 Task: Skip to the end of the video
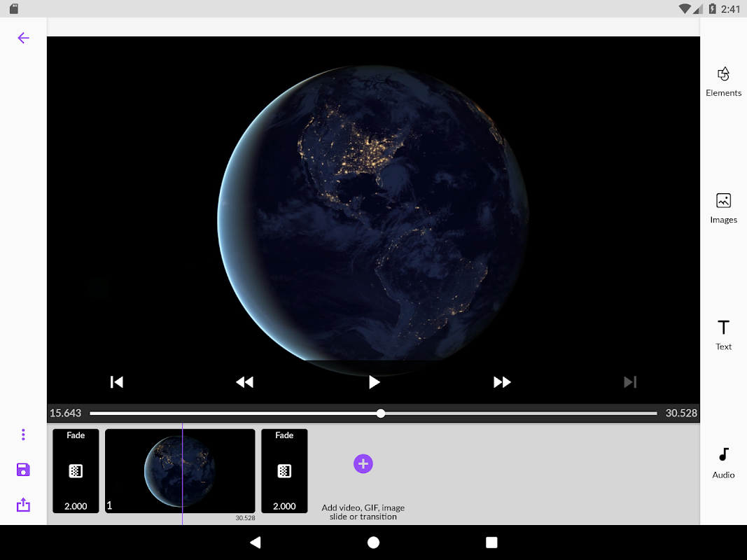630,382
